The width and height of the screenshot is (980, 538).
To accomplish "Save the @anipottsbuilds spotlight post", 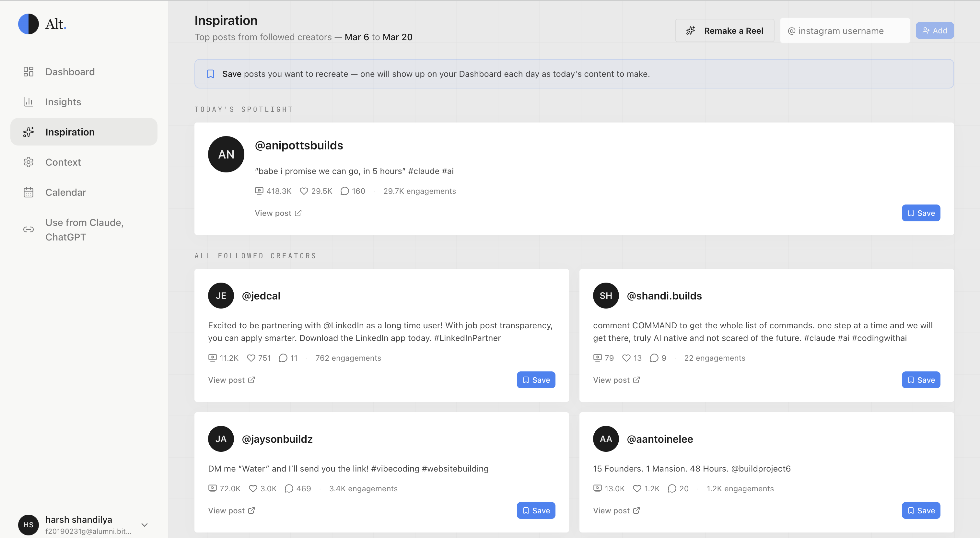I will [921, 213].
